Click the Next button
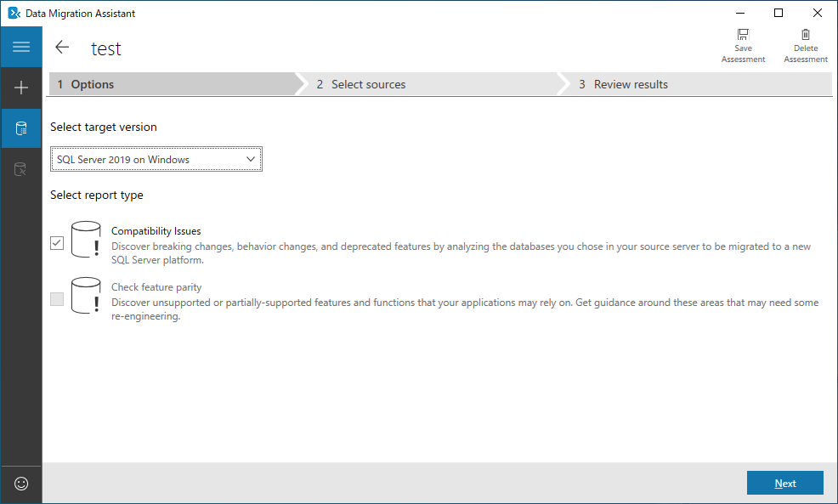Image resolution: width=838 pixels, height=504 pixels. tap(785, 483)
